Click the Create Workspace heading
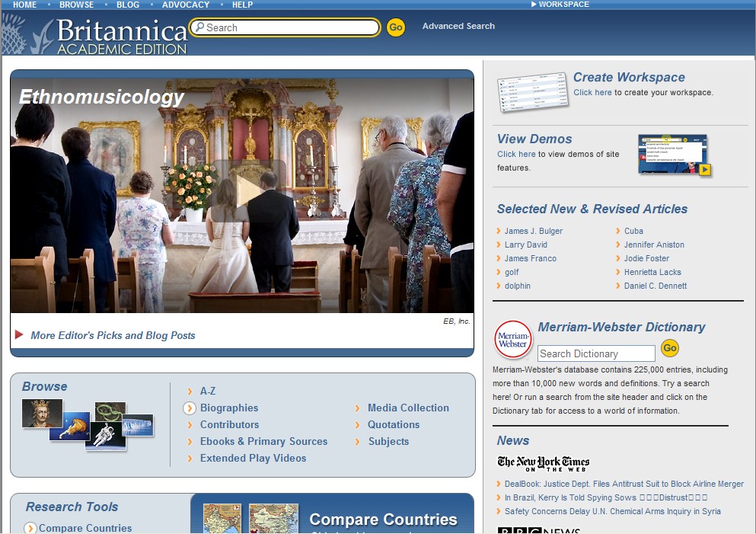Screen dimensions: 756x534 coord(629,77)
